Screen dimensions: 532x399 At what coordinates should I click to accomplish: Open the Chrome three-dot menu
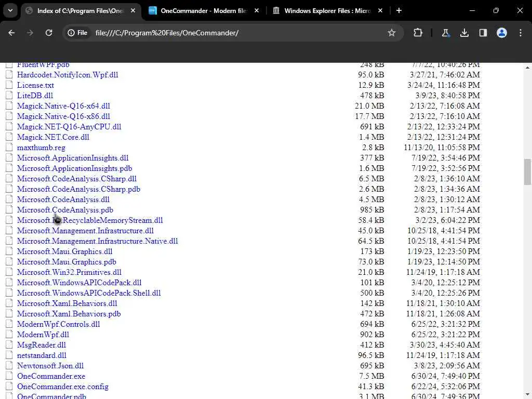coord(521,33)
